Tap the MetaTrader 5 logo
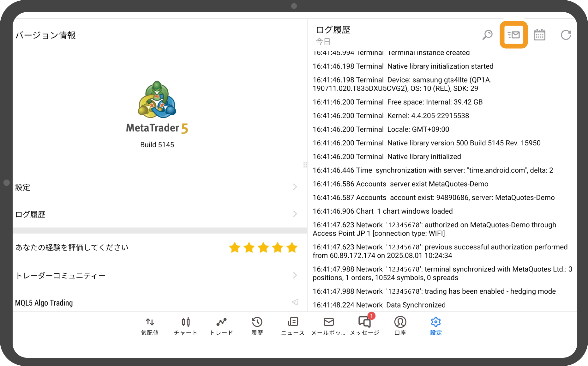The height and width of the screenshot is (366, 588). pos(157,107)
